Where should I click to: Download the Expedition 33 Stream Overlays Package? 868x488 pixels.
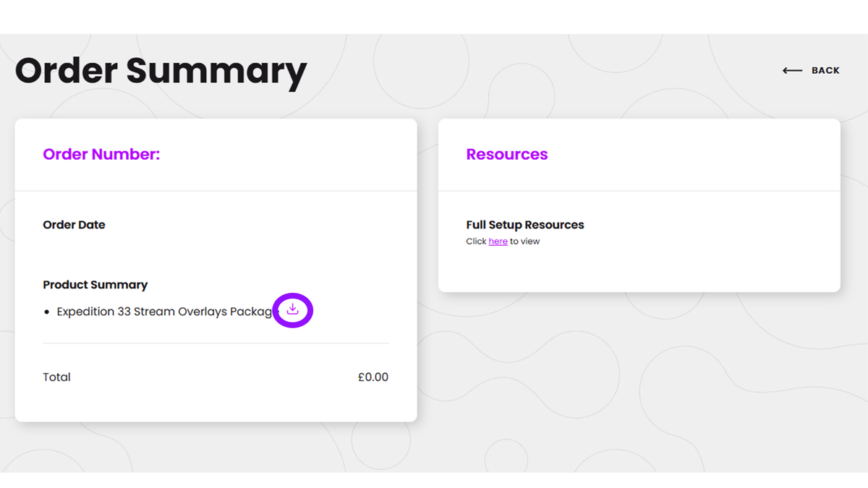pyautogui.click(x=292, y=310)
